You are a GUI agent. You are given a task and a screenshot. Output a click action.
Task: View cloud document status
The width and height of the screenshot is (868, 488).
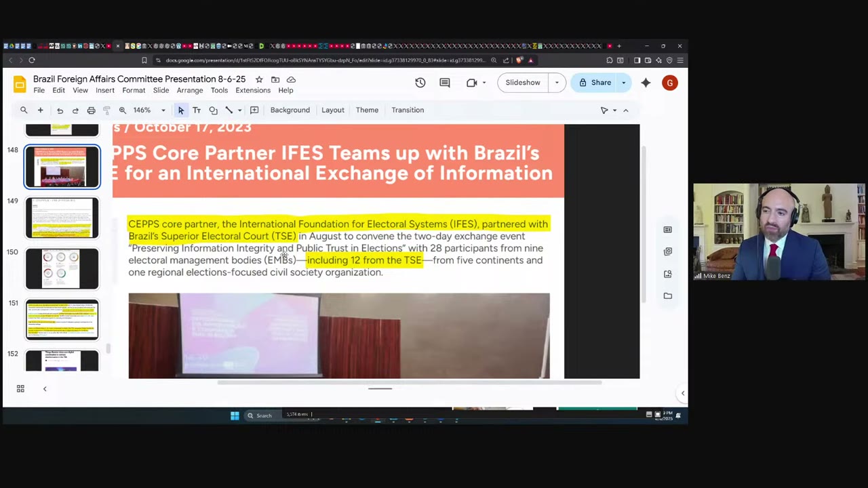click(x=292, y=79)
